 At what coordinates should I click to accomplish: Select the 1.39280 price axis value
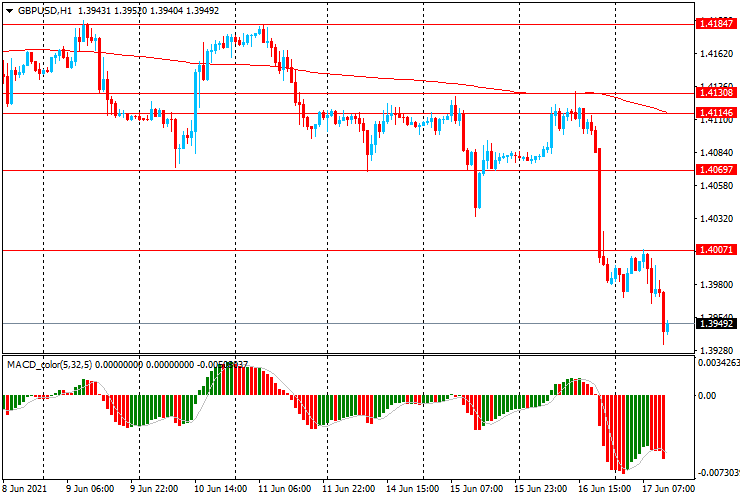(x=716, y=350)
